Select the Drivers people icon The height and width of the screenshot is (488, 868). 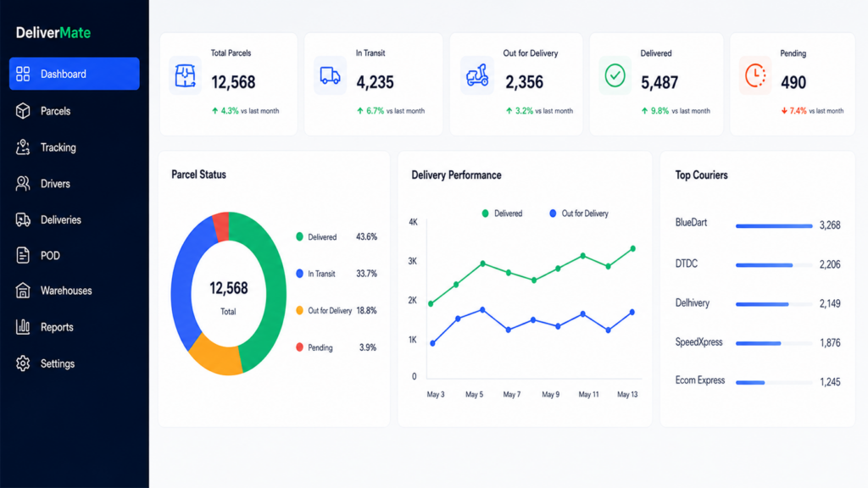coord(23,184)
